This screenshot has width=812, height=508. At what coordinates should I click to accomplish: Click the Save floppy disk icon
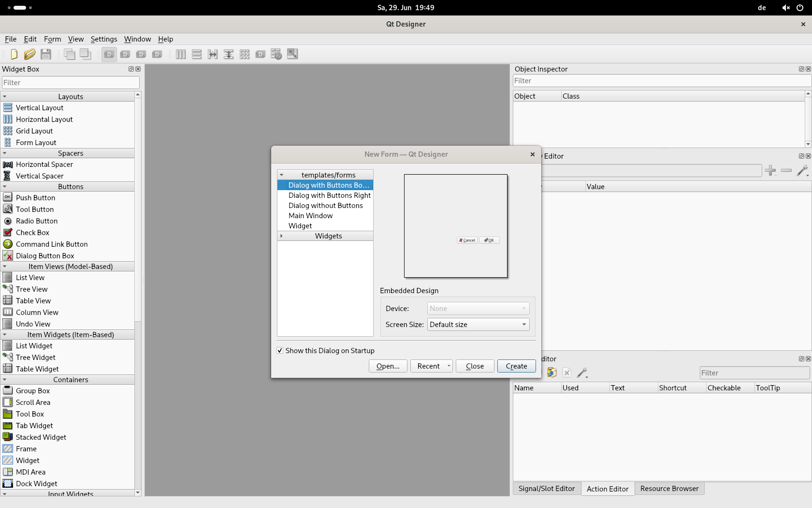[46, 54]
